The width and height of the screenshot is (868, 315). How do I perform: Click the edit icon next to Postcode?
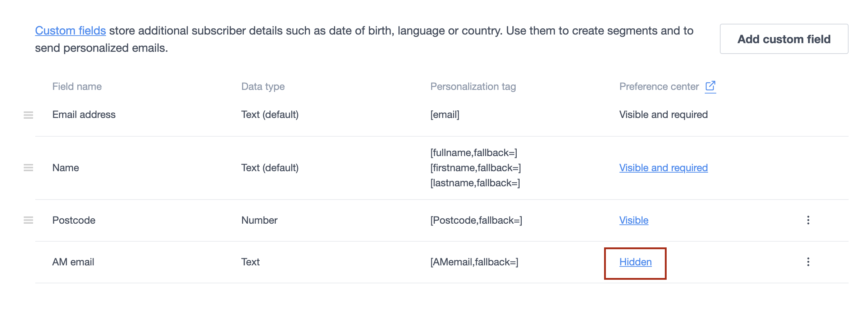point(144,220)
